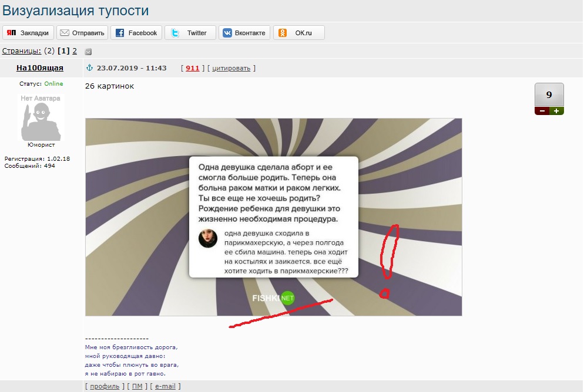Image resolution: width=584 pixels, height=392 pixels.
Task: Open the профиль link under the post
Action: (105, 386)
